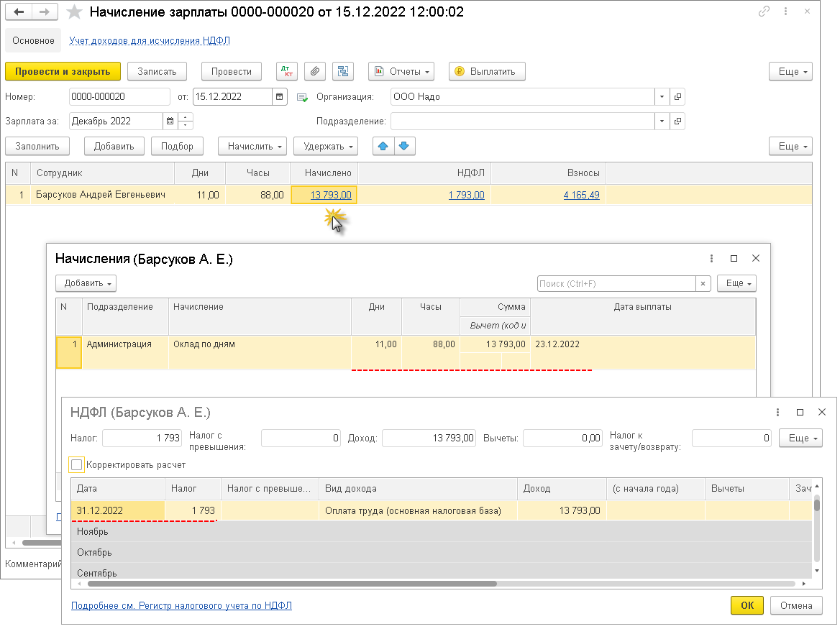This screenshot has width=840, height=629.
Task: Expand Добавить dropdown in Начисления window
Action: point(86,283)
